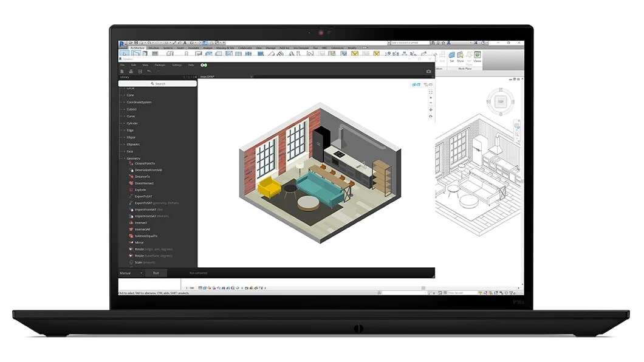Click the Set work plane icon
Screen dimensions: 644x362
pyautogui.click(x=451, y=56)
